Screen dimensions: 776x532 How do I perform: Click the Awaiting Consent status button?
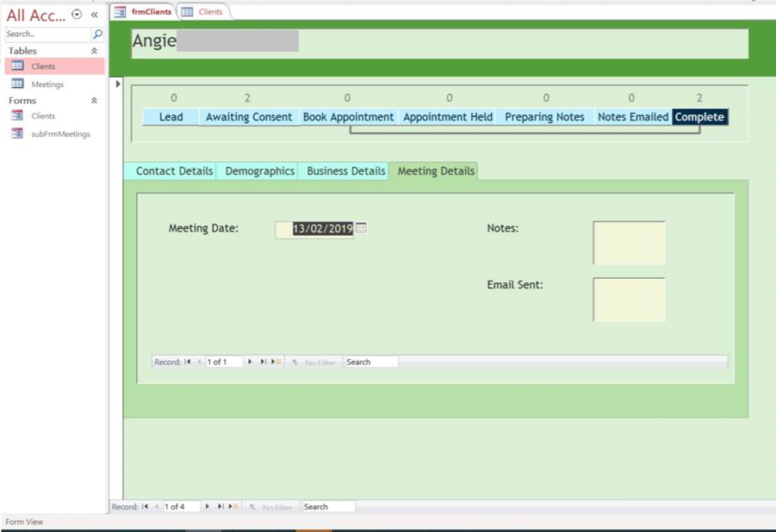pos(249,117)
